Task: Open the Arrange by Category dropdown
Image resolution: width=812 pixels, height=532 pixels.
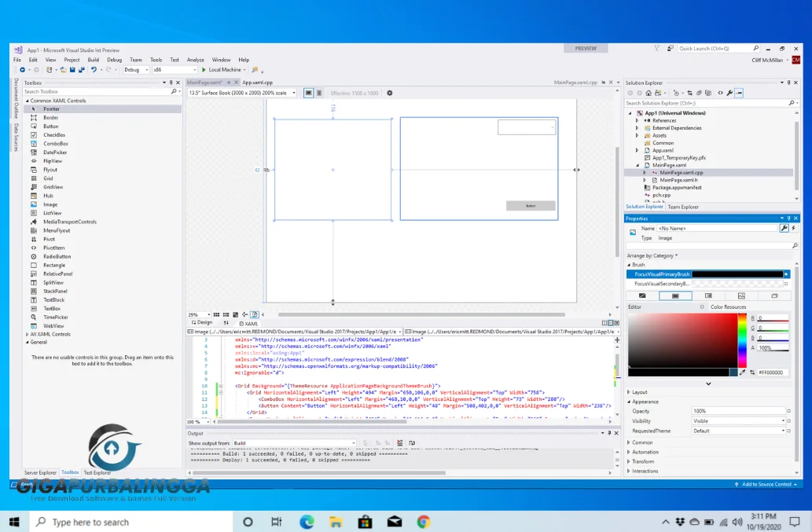Action: tap(652, 255)
